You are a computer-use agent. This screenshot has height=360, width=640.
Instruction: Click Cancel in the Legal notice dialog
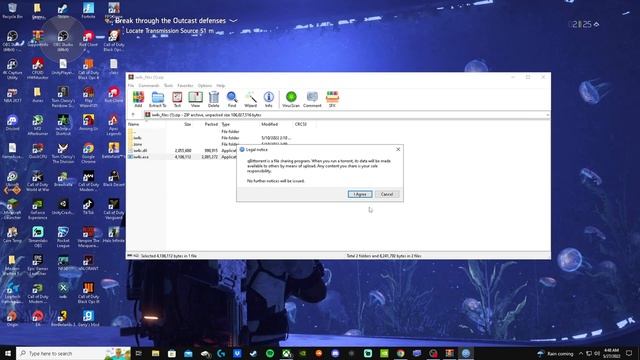point(387,194)
